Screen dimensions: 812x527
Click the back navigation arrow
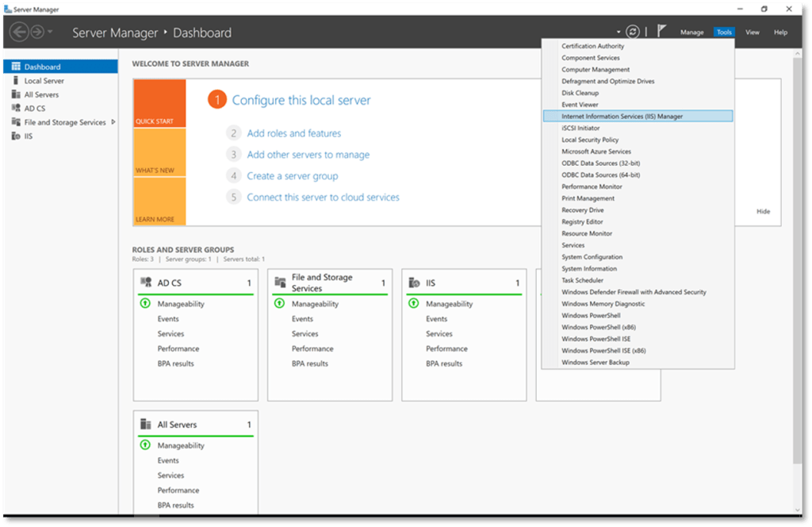point(18,33)
